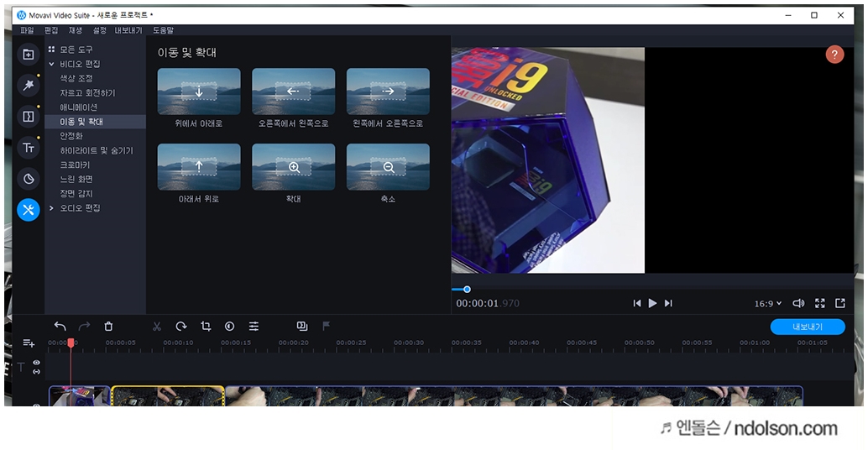This screenshot has height=450, width=868.
Task: Select 모든 도구 in tools list
Action: [76, 50]
